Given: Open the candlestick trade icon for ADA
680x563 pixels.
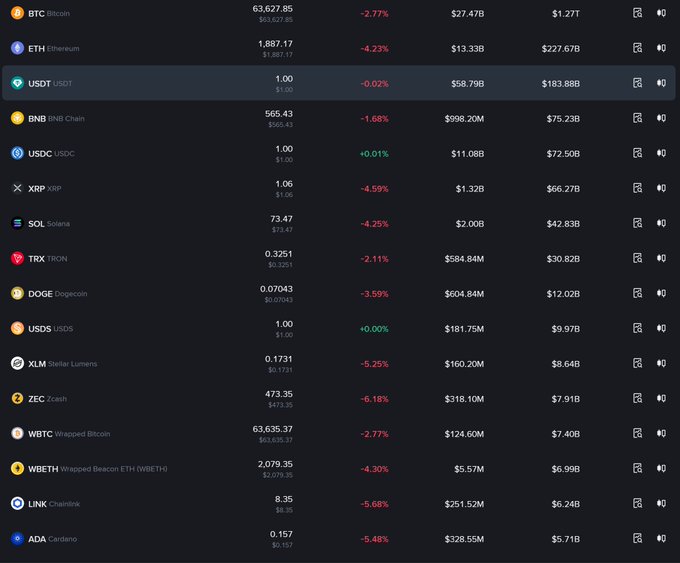Looking at the screenshot, I should tap(661, 539).
